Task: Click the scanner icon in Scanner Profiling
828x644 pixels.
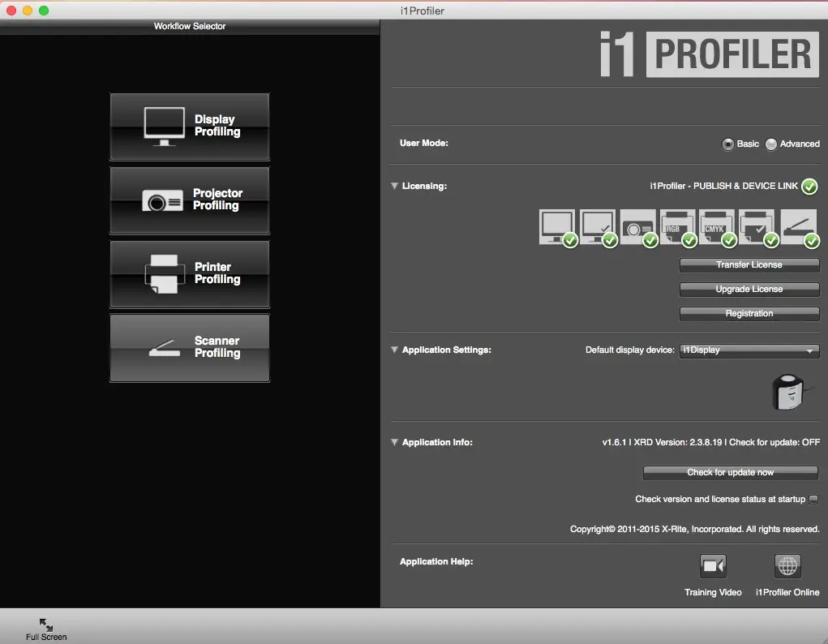Action: click(x=165, y=348)
